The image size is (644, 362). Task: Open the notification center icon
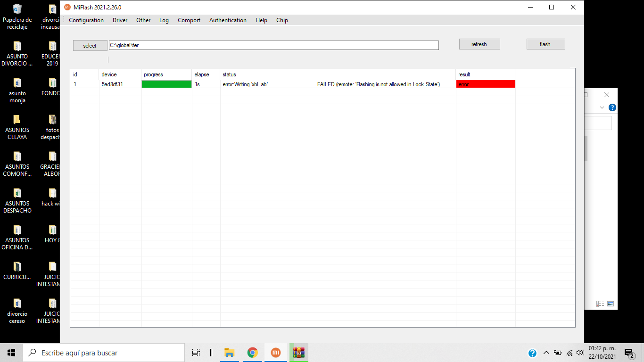[629, 353]
